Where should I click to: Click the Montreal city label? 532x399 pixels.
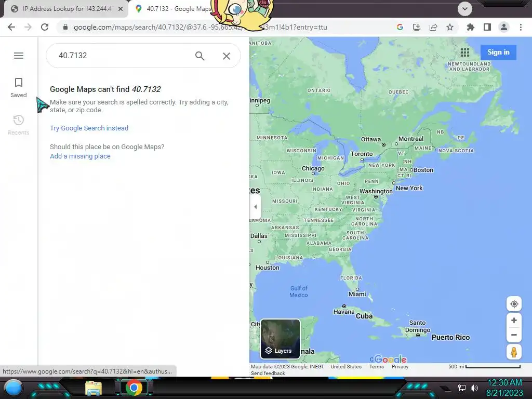(411, 139)
